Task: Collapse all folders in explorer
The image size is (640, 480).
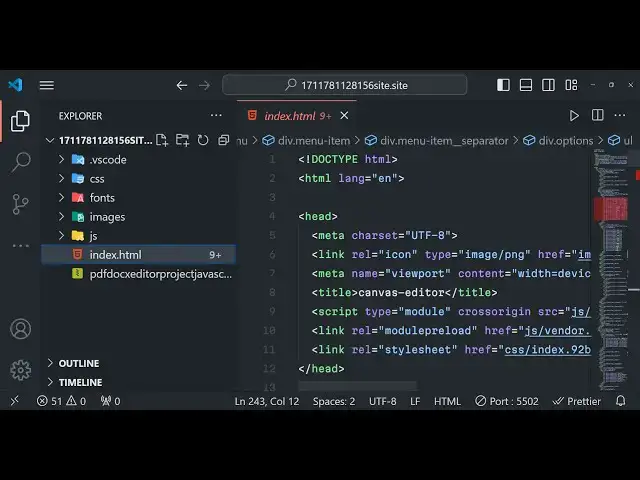Action: click(x=223, y=140)
